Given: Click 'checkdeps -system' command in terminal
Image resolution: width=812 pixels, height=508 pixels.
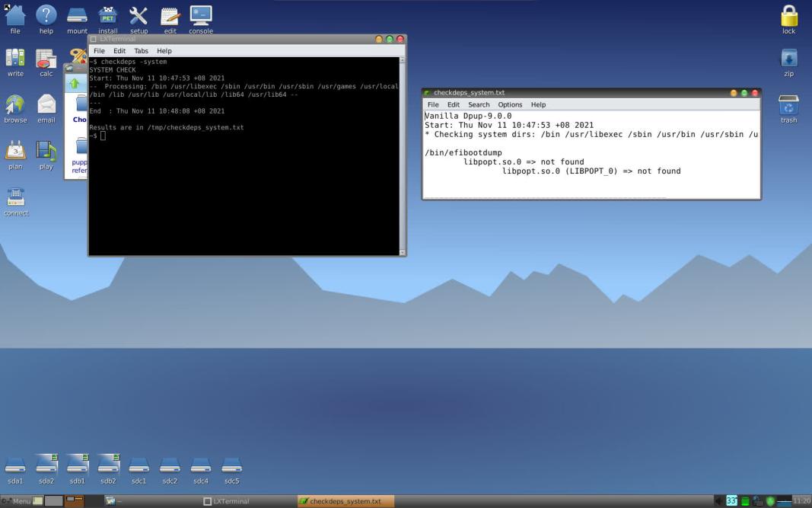Looking at the screenshot, I should click(x=134, y=62).
